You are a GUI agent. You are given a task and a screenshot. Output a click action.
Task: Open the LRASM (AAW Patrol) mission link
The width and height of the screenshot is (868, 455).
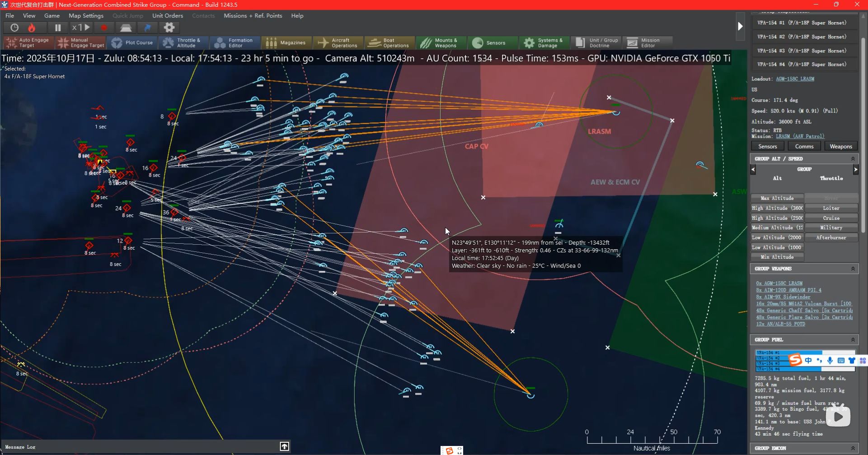coord(800,136)
